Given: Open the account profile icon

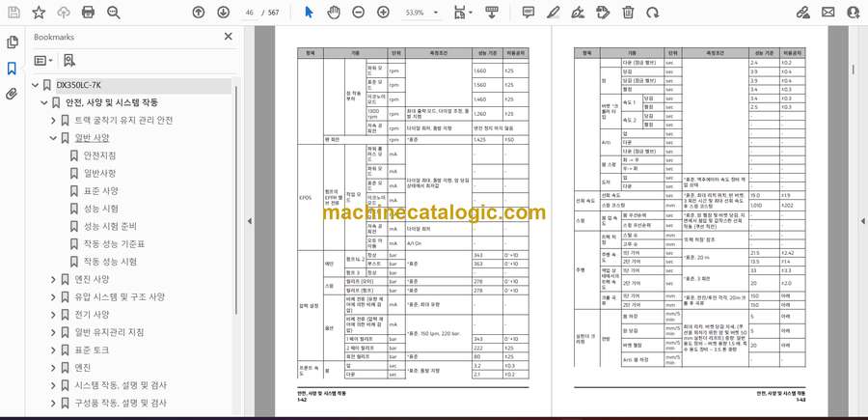Looking at the screenshot, I should click(x=854, y=13).
